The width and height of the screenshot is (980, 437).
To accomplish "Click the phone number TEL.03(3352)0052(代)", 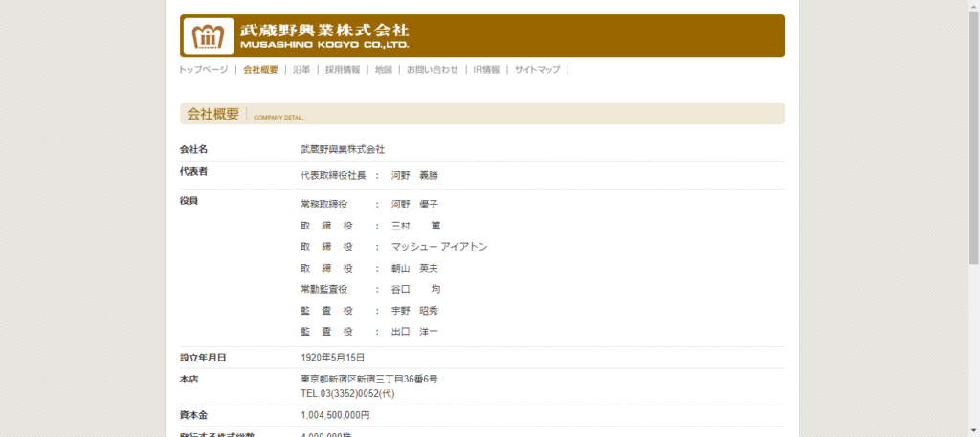I will click(x=347, y=394).
